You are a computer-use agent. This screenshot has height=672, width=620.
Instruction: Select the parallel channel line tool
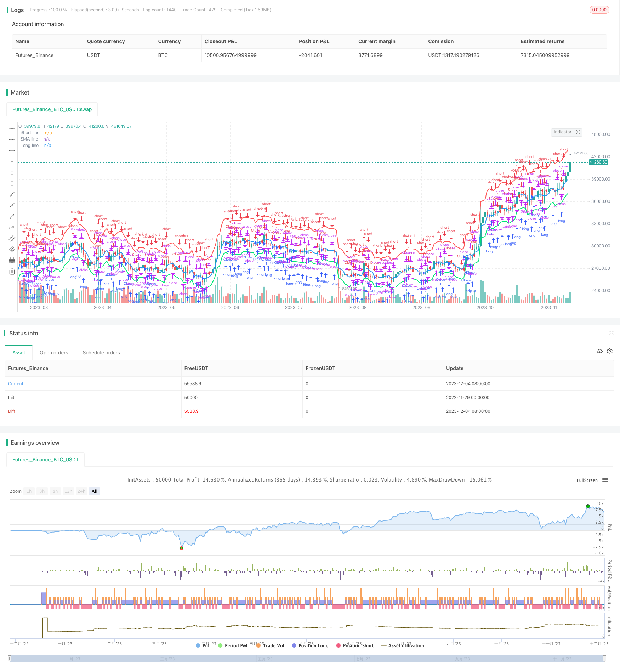[x=12, y=238]
